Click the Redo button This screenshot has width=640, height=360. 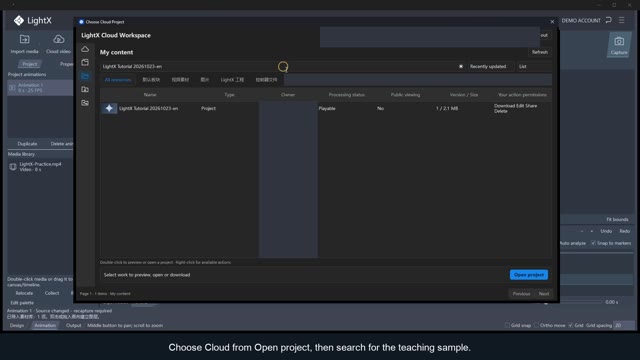point(624,231)
